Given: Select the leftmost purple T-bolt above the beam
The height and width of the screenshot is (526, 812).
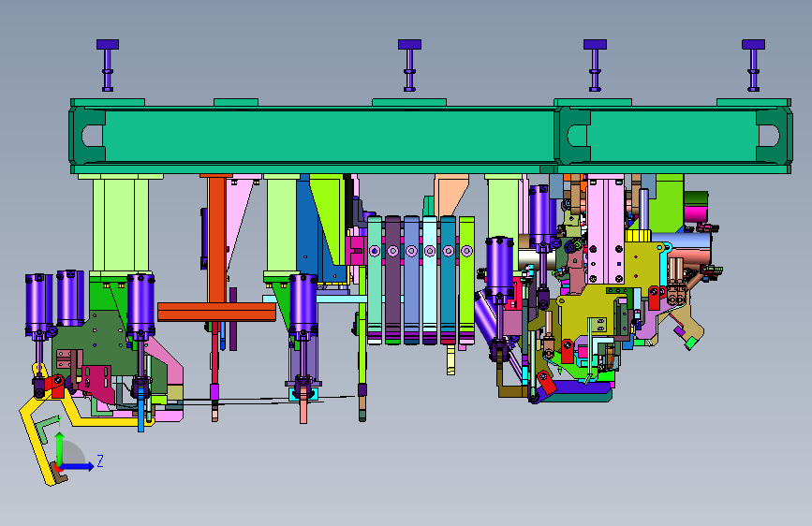Looking at the screenshot, I should click(108, 66).
